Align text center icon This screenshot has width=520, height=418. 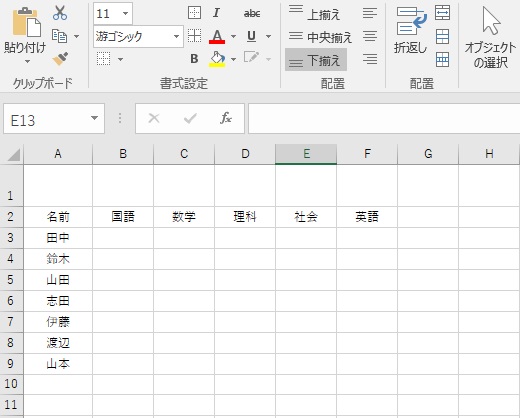pyautogui.click(x=370, y=36)
